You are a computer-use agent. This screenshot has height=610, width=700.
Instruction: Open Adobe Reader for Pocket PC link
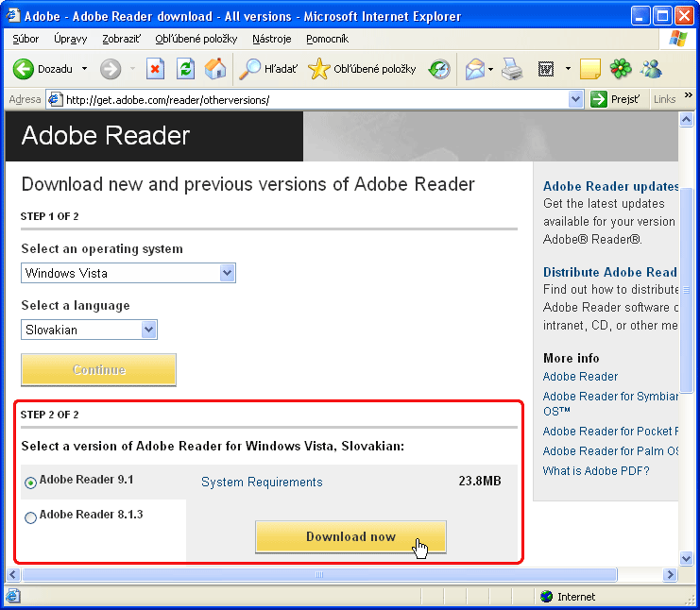click(610, 432)
